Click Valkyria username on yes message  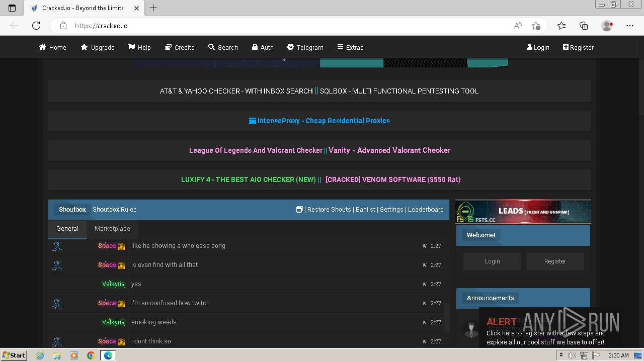click(113, 284)
